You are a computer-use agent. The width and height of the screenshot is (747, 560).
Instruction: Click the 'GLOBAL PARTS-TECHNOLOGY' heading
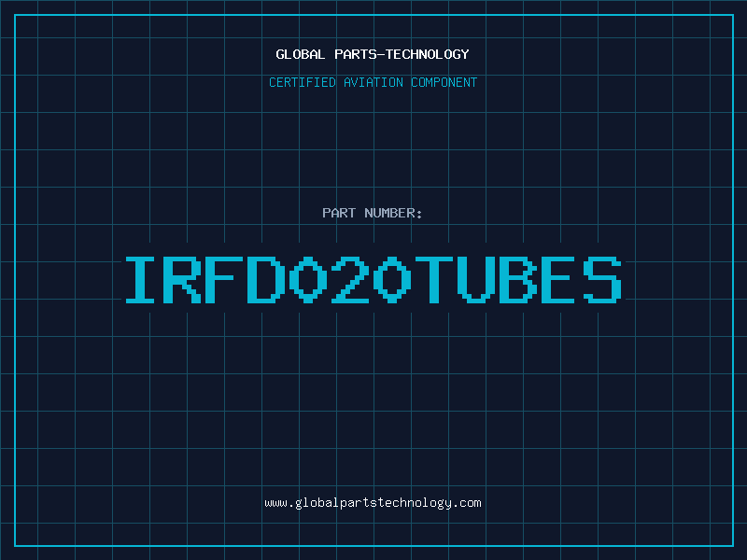373,54
